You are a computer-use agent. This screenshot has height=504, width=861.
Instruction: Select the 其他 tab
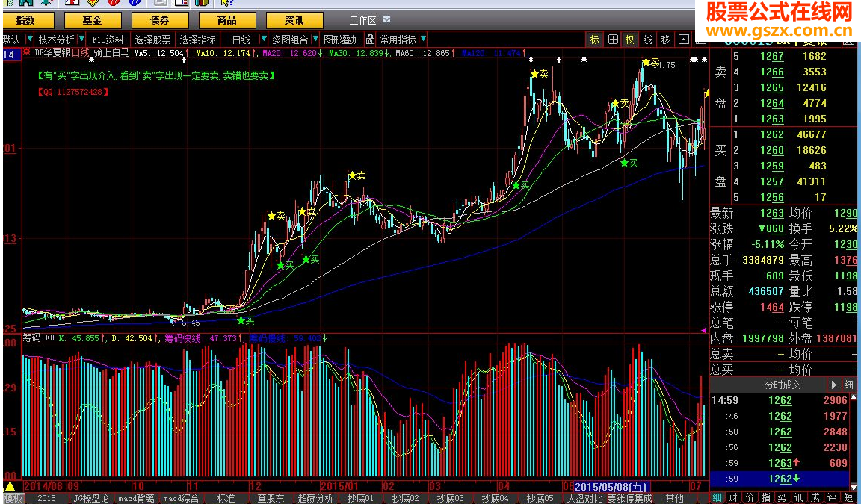(675, 498)
